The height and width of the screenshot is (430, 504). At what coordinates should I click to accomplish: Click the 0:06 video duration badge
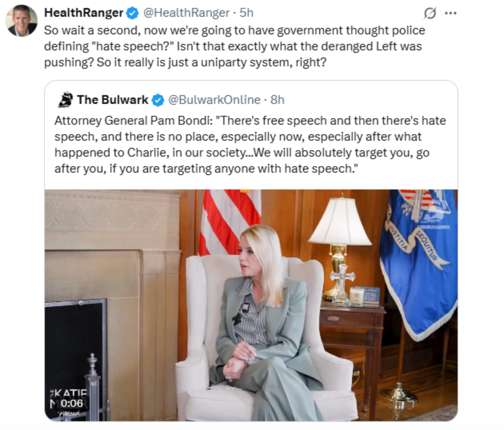pyautogui.click(x=72, y=403)
